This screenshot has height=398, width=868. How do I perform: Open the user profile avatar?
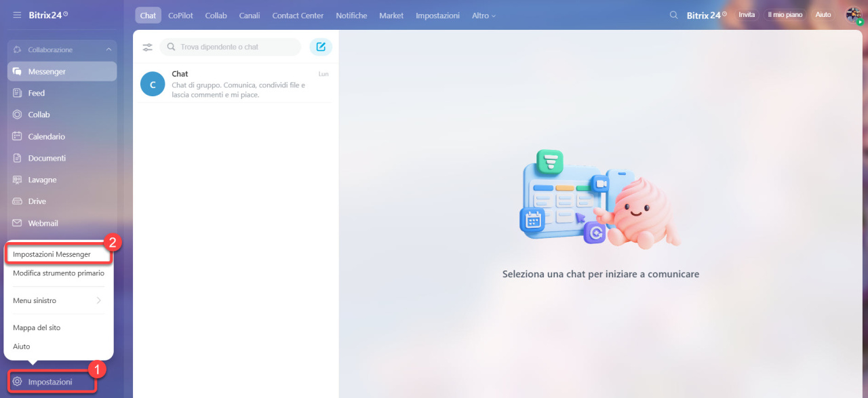[x=854, y=15]
